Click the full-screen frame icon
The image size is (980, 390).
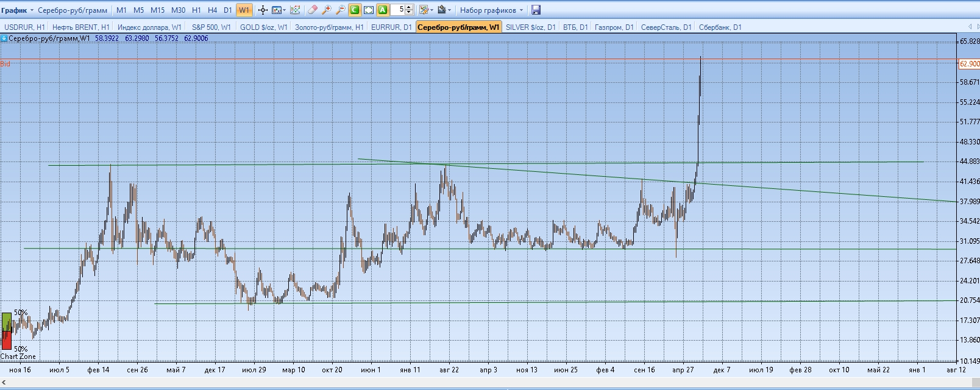(369, 10)
